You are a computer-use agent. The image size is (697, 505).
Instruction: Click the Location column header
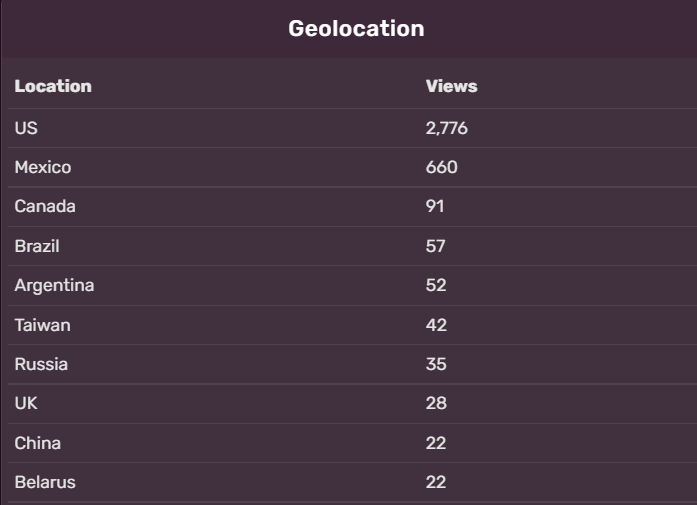coord(53,86)
